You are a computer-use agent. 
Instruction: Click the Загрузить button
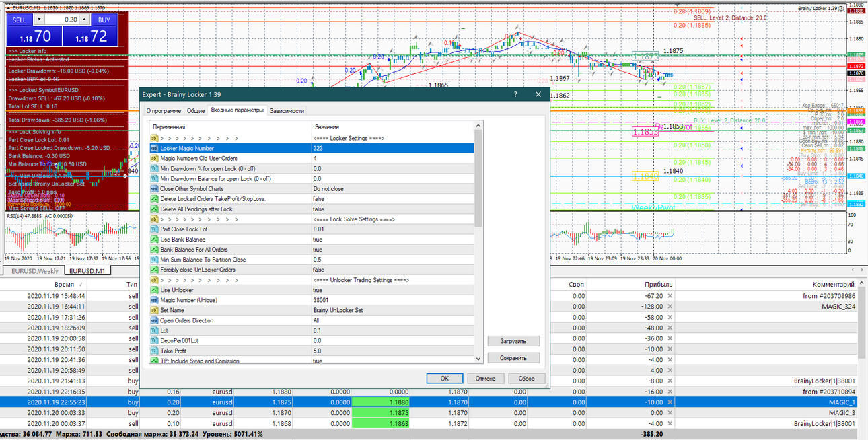[x=513, y=341]
